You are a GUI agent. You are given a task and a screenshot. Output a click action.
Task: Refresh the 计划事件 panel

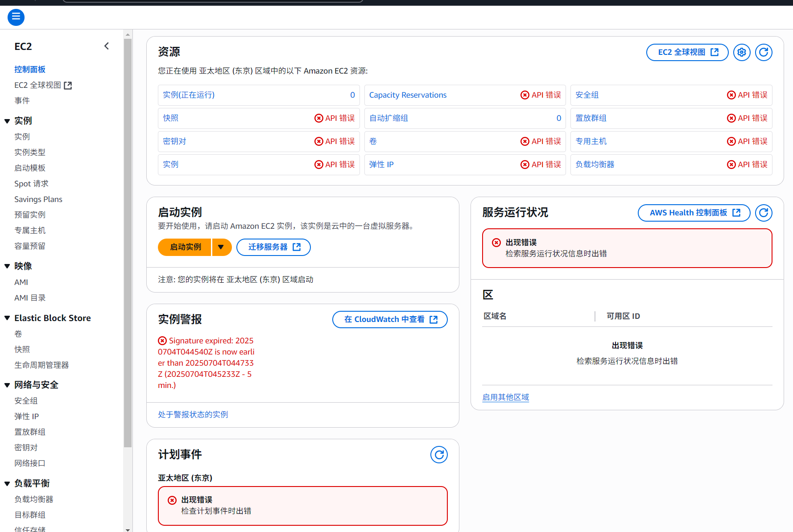[x=439, y=455]
